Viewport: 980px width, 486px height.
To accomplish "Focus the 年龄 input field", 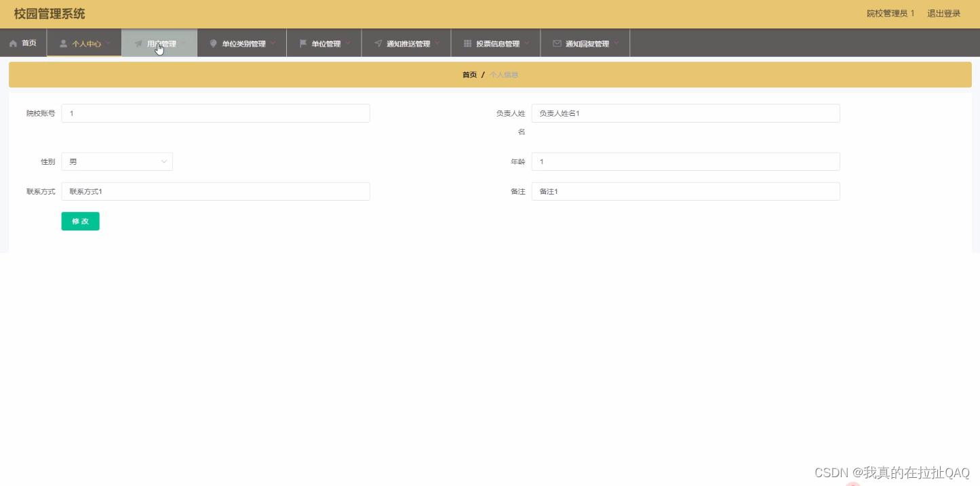I will click(x=686, y=161).
